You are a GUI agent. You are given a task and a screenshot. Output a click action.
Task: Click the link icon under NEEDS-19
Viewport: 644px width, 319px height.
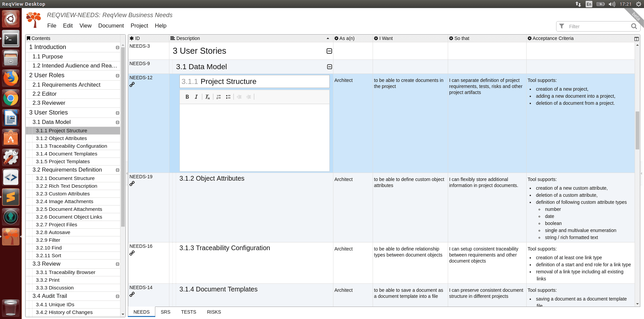click(x=132, y=184)
